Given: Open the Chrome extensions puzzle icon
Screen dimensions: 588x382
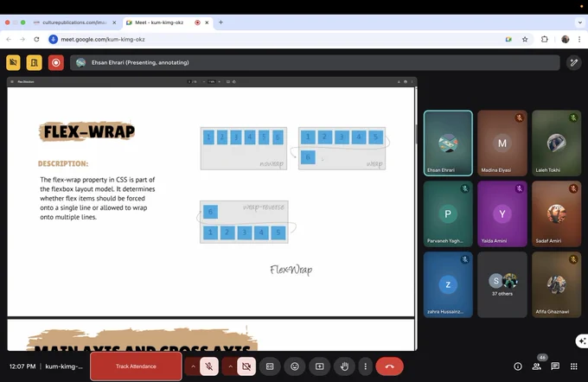Looking at the screenshot, I should point(544,39).
